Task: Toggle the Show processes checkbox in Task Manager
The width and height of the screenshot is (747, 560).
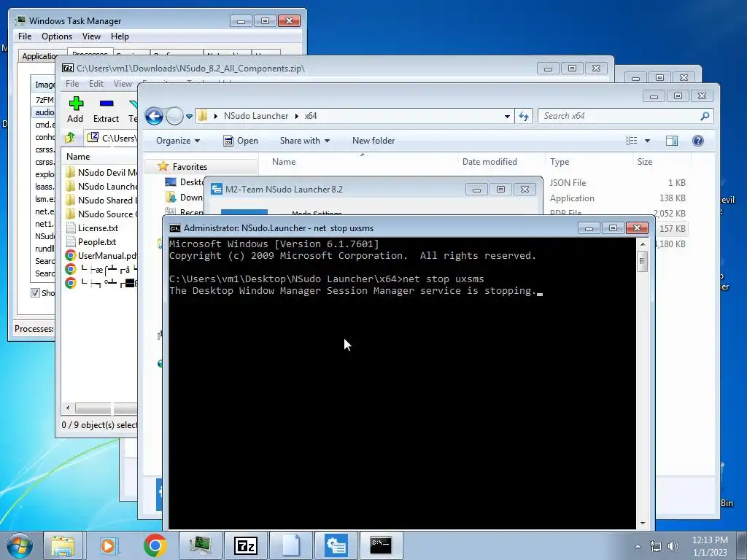Action: (x=35, y=293)
